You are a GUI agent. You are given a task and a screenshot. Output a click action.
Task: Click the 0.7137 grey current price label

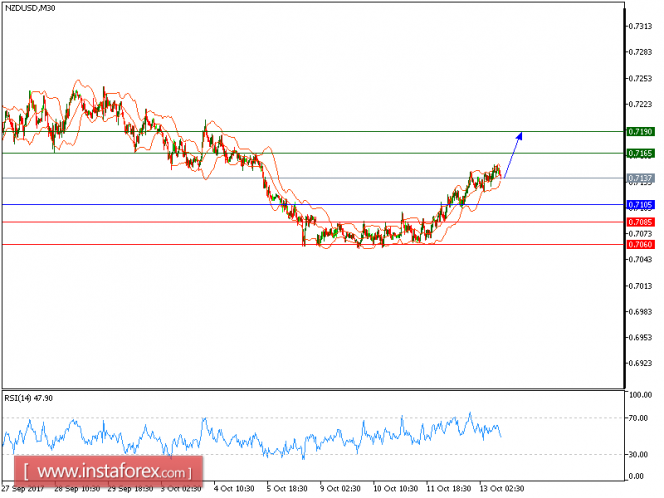tap(640, 178)
